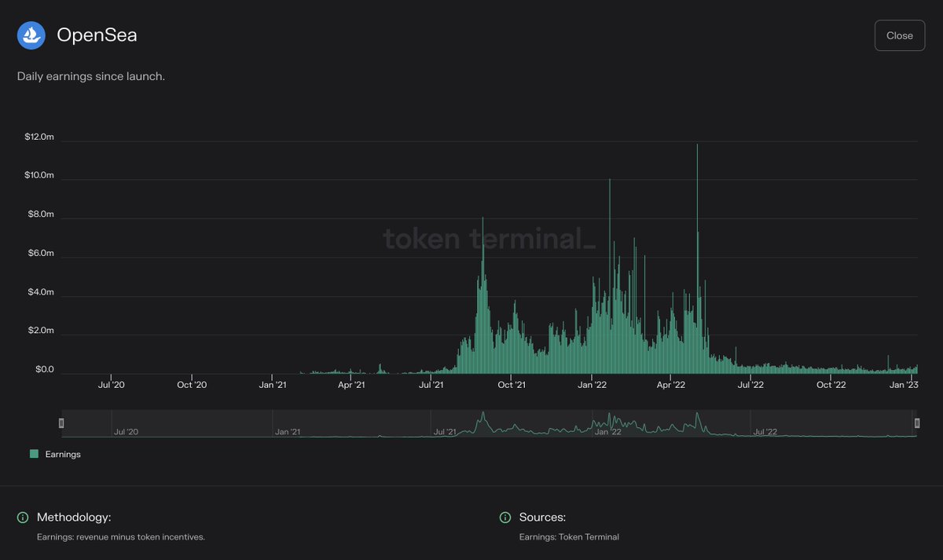Click the $0.0 y-axis label
This screenshot has height=560, width=943.
coord(45,369)
